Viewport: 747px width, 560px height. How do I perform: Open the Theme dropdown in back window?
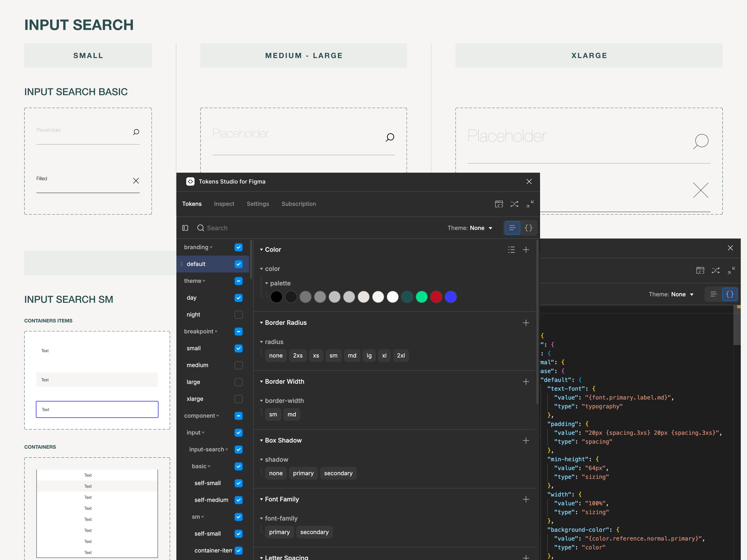[x=671, y=294]
